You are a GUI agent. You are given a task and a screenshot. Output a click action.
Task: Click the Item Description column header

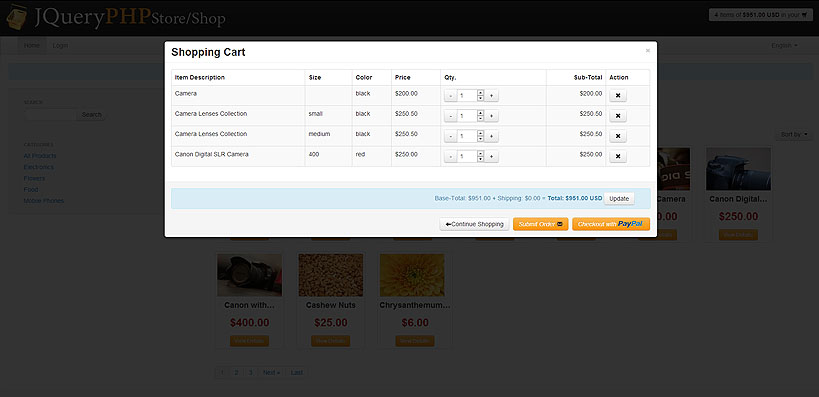click(x=200, y=77)
